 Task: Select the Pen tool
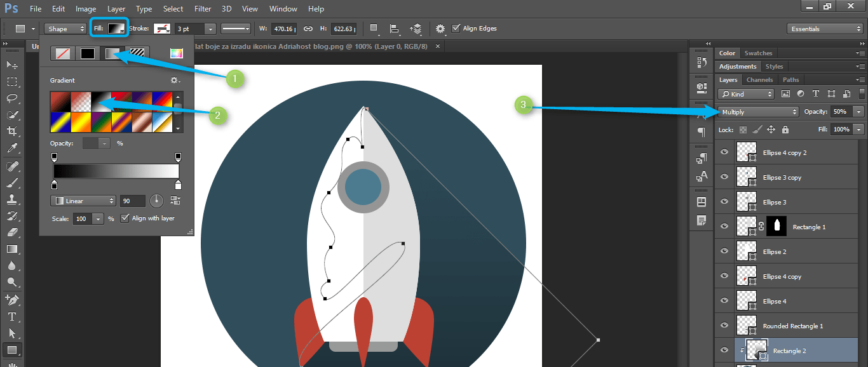(x=11, y=300)
